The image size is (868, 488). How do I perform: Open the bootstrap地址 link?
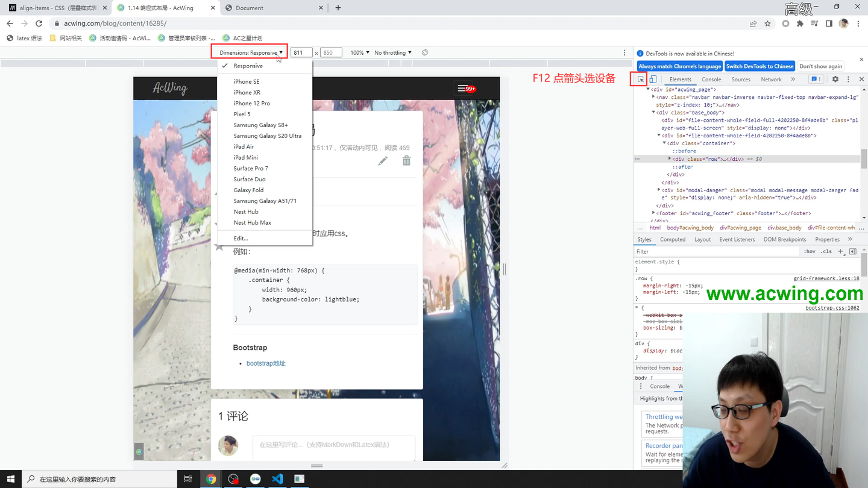[265, 363]
